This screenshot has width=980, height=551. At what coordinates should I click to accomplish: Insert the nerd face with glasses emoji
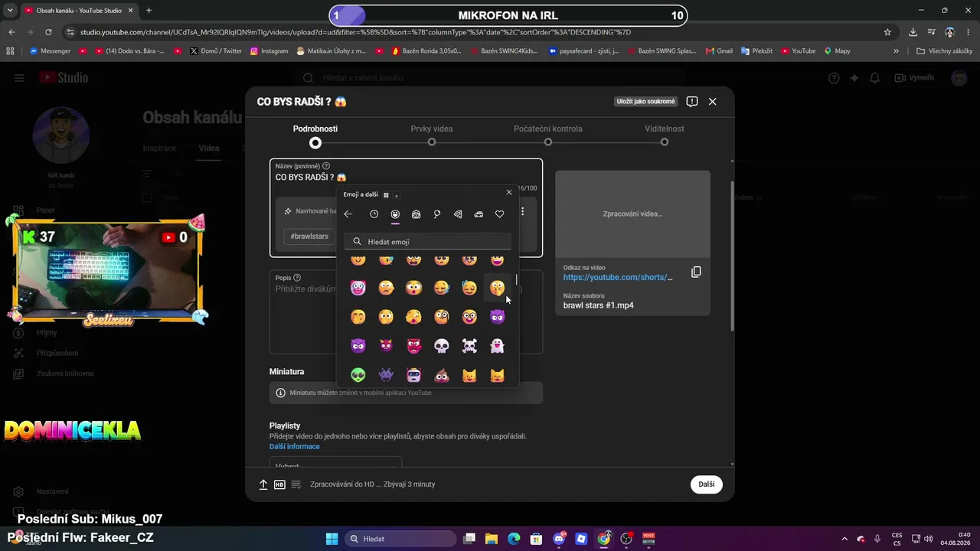[x=469, y=317]
